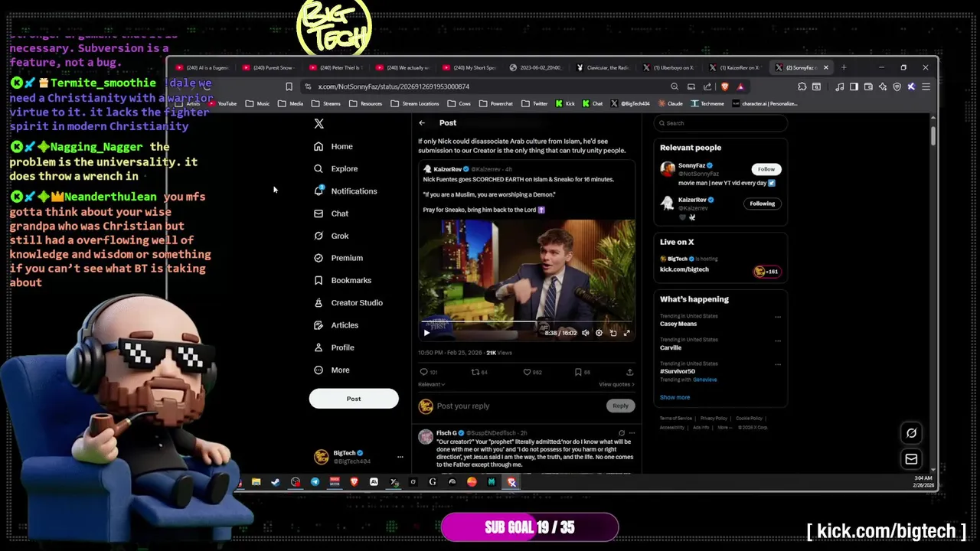Viewport: 980px width, 551px height.
Task: Switch to the Uberboyo on X tab
Action: (x=670, y=67)
